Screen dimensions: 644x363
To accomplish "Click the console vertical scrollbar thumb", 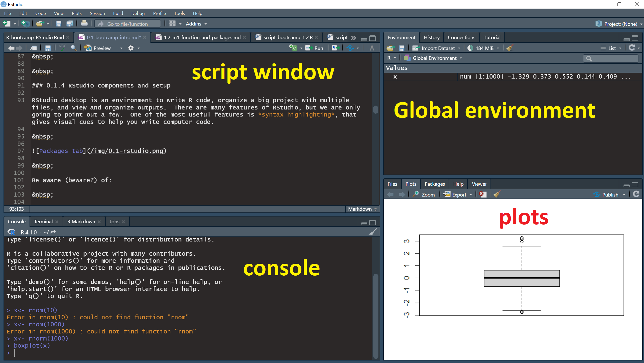I will [376, 316].
